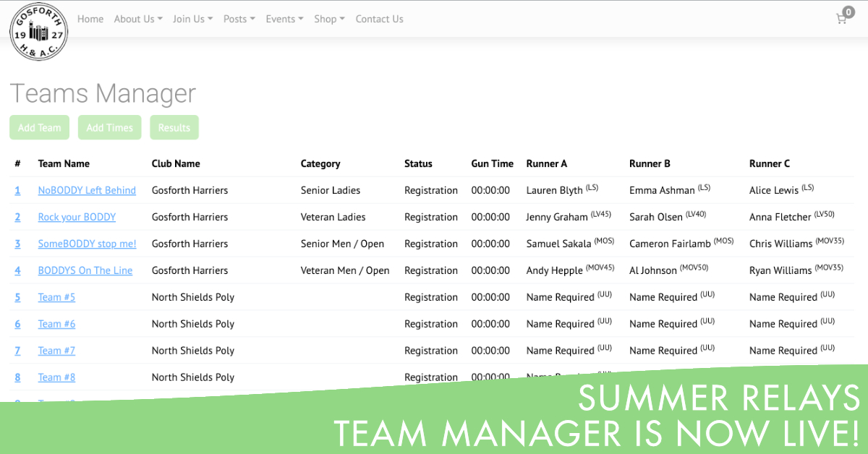Click row number 5 link
The image size is (868, 454).
click(x=17, y=297)
